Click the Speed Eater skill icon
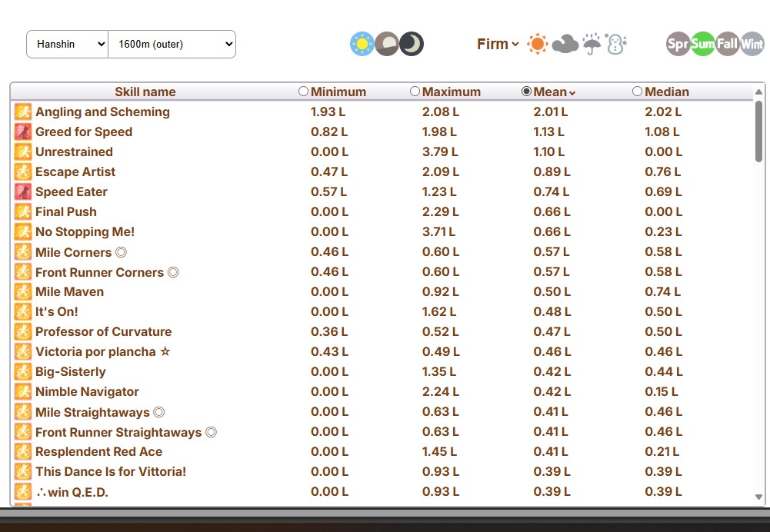Image resolution: width=770 pixels, height=532 pixels. click(x=22, y=192)
